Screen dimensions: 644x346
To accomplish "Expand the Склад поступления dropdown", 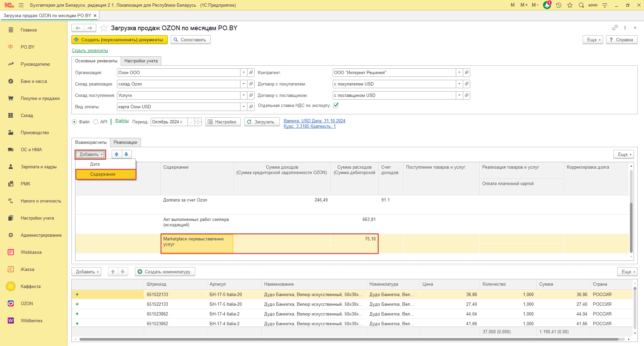I will click(x=244, y=95).
